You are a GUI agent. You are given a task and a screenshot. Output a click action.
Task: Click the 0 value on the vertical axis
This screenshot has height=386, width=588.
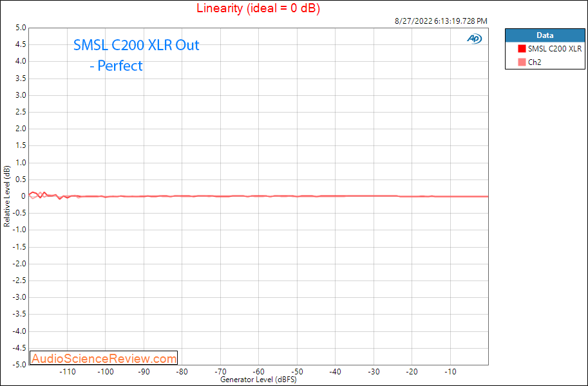24,196
